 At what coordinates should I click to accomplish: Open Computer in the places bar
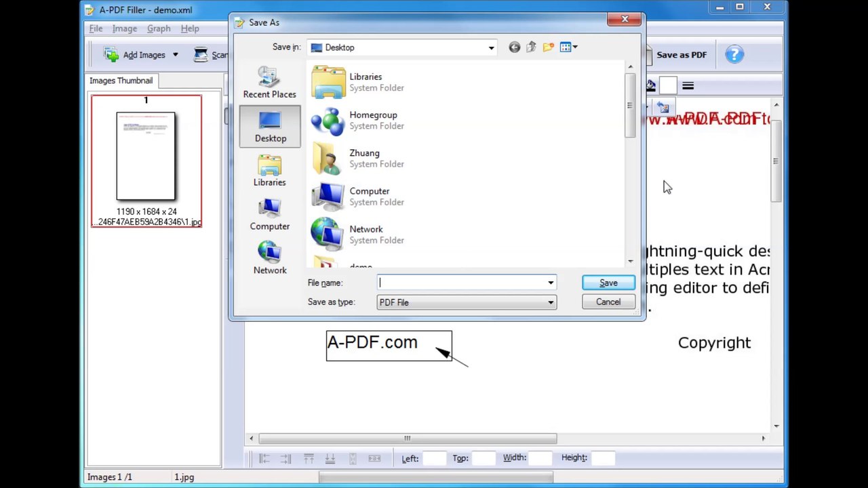pyautogui.click(x=269, y=215)
